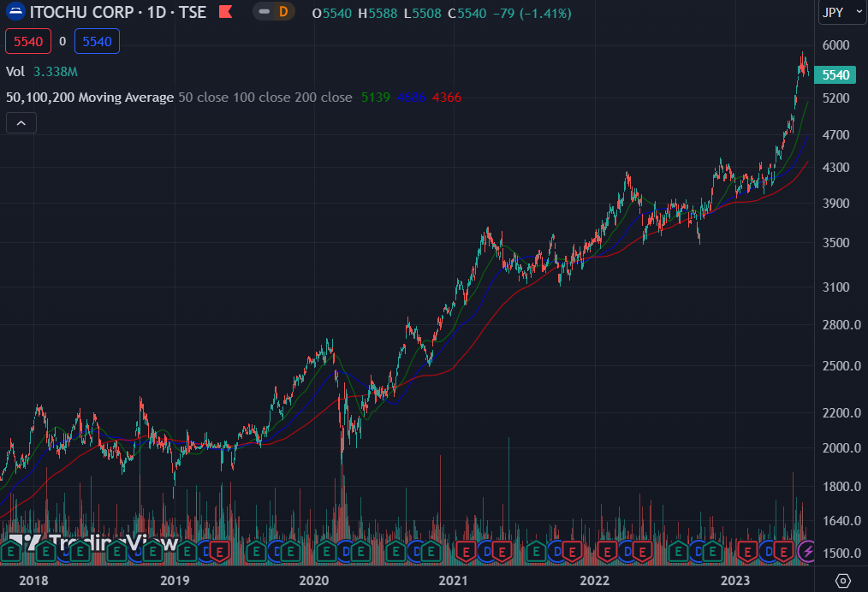Click the 2000.0 level on the price scale
The height and width of the screenshot is (592, 868).
click(841, 448)
